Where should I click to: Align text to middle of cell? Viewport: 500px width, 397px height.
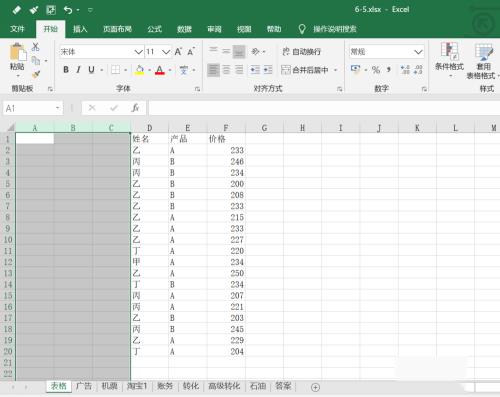226,51
